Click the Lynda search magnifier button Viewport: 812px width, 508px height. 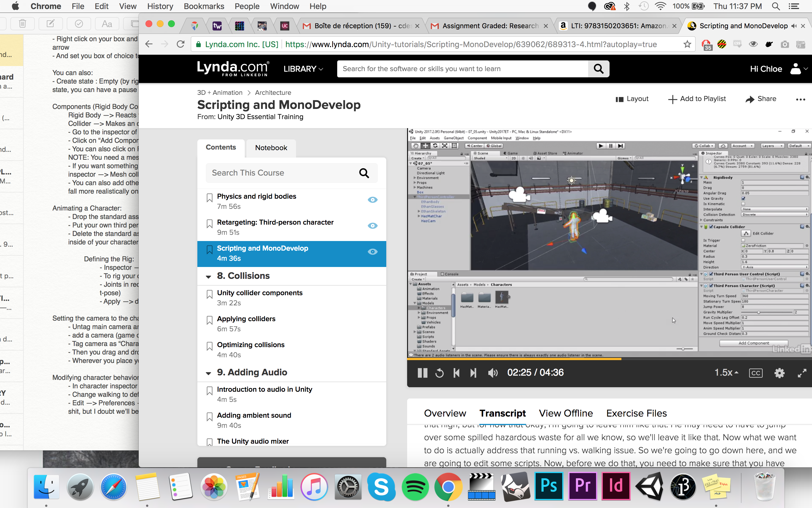point(599,69)
